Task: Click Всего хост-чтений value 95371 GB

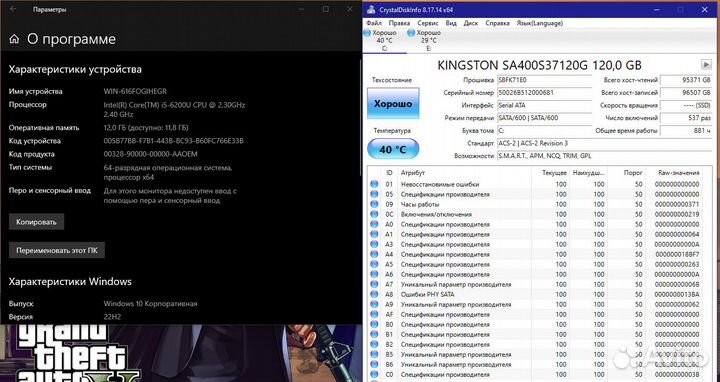Action: click(686, 80)
